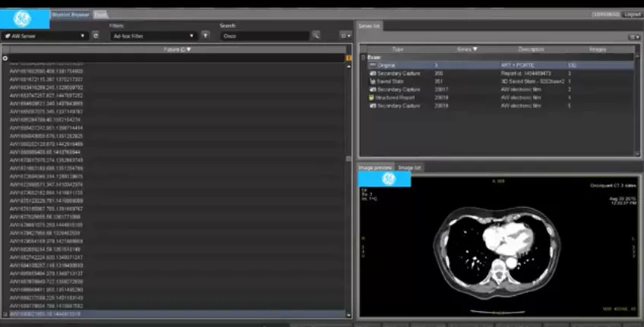Collapse the Exam group in series list

point(363,58)
